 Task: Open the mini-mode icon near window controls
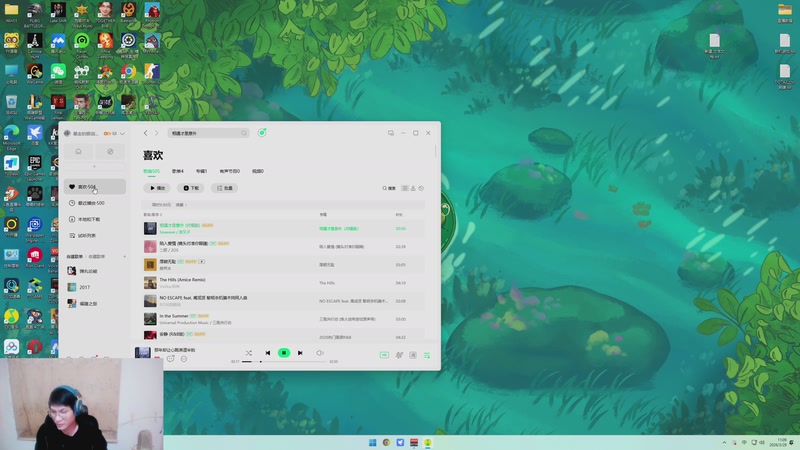coord(391,133)
